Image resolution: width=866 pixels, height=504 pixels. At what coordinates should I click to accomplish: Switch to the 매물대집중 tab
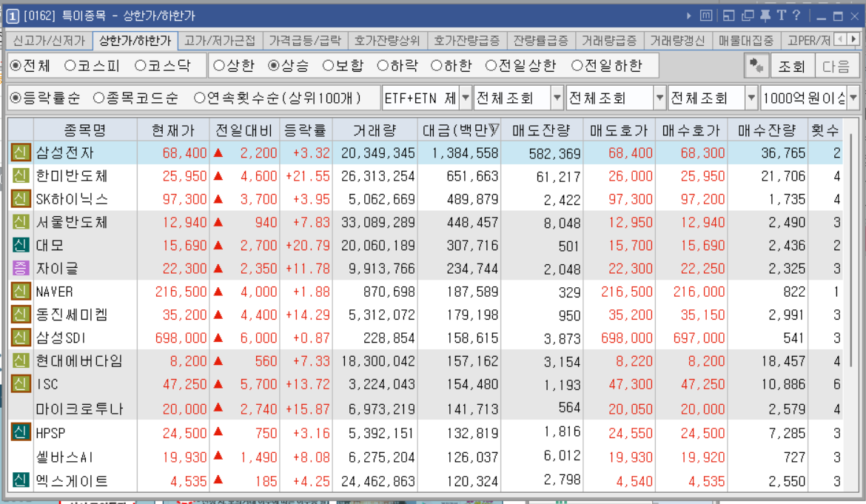point(745,41)
